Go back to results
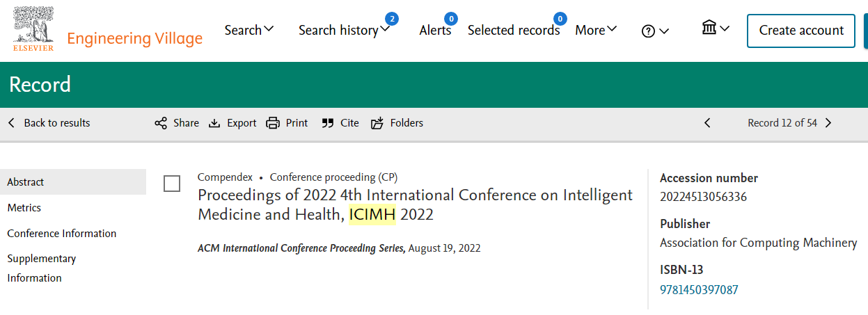868x315 pixels. [49, 123]
